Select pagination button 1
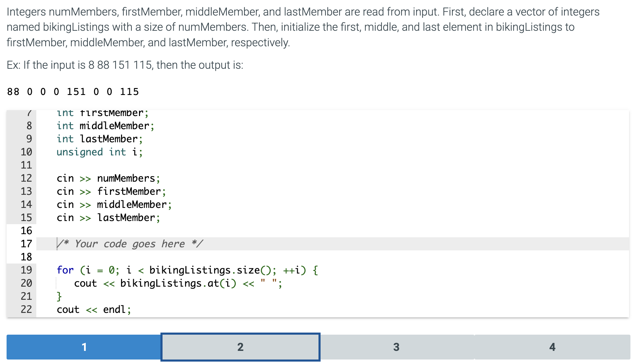The image size is (637, 364). 83,347
